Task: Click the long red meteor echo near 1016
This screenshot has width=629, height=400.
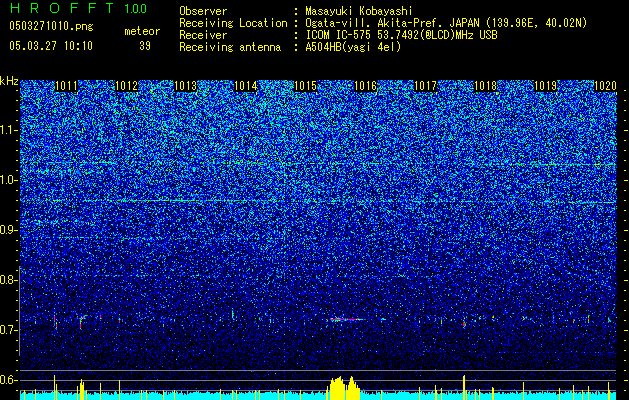Action: pyautogui.click(x=346, y=319)
